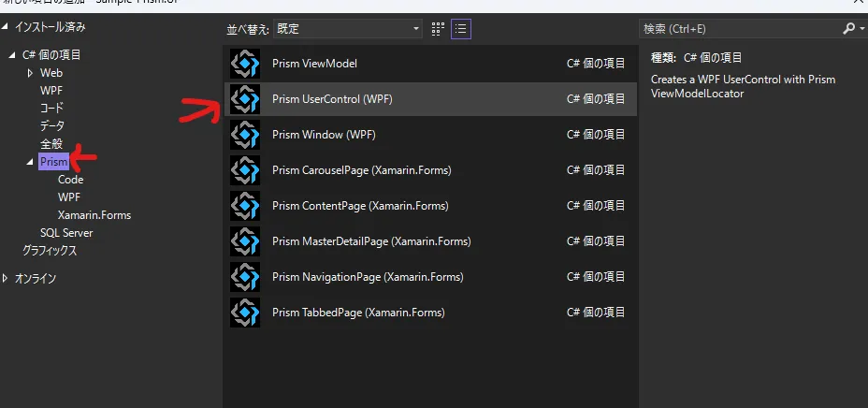Select the インストール済み label

pyautogui.click(x=51, y=26)
